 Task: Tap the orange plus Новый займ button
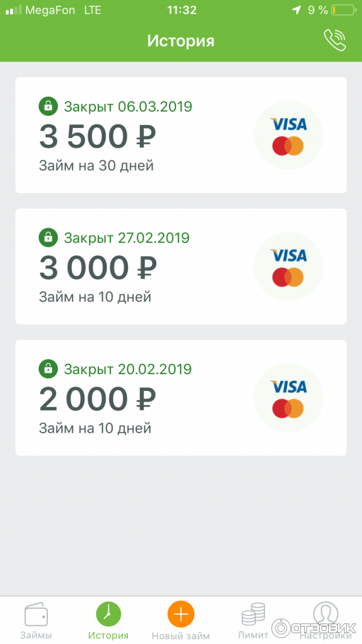[181, 616]
